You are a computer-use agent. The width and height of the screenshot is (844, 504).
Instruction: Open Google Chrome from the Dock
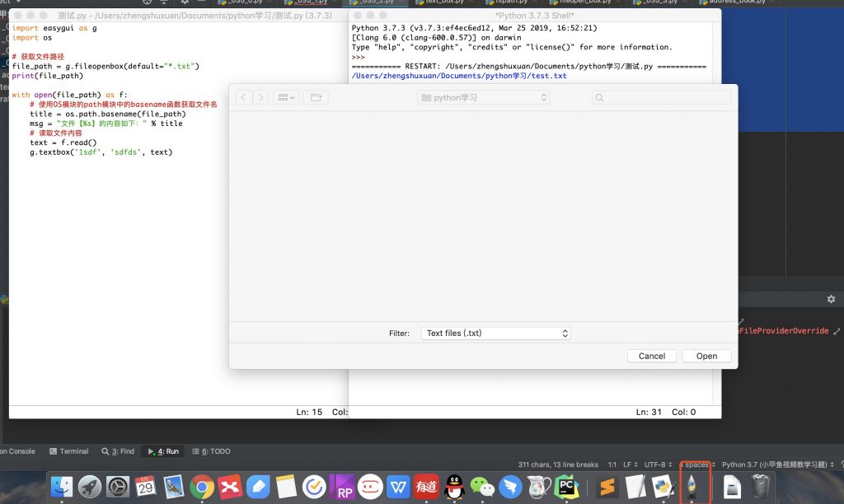(x=202, y=488)
